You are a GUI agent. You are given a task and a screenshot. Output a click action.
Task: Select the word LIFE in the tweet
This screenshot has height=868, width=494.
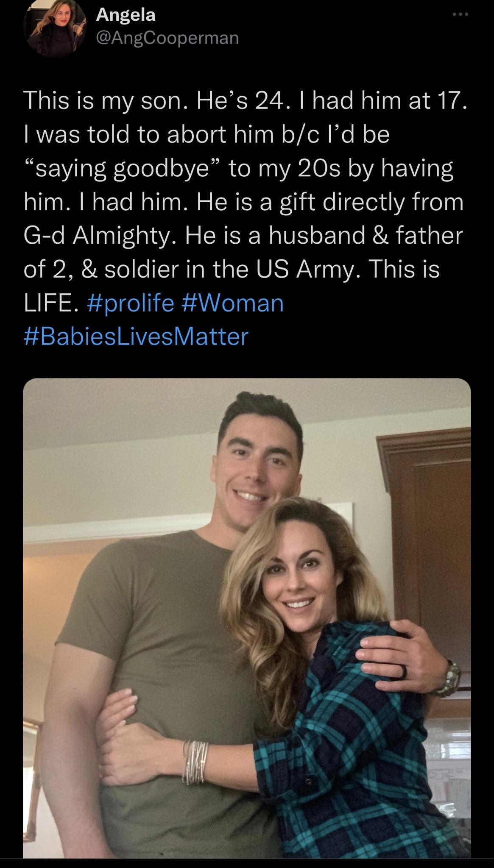[48, 302]
